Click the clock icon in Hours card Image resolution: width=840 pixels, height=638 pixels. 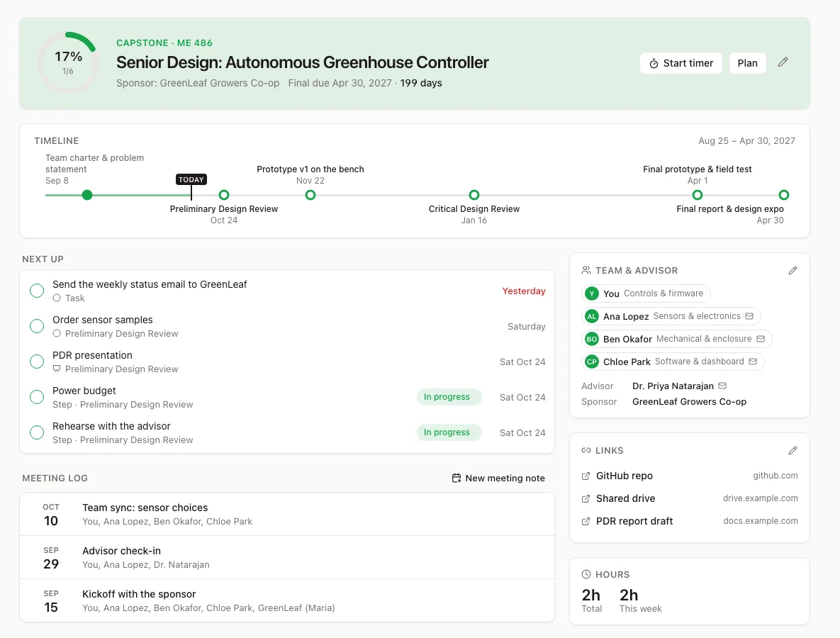pyautogui.click(x=587, y=574)
